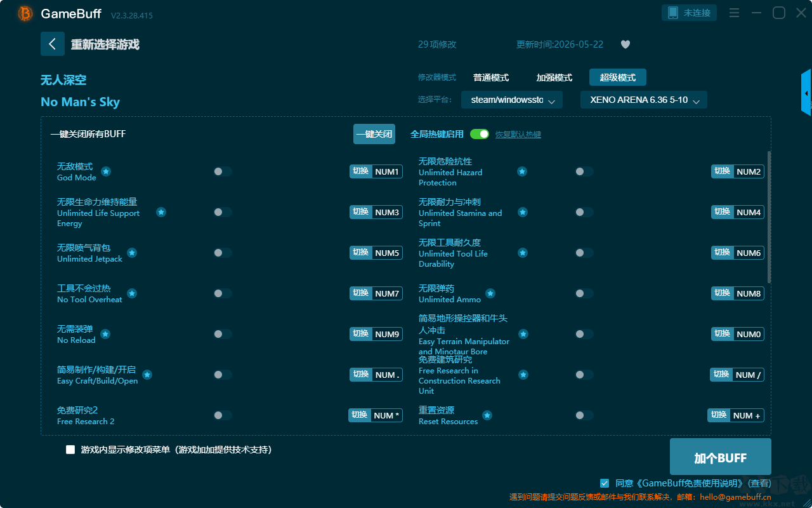Enable the No Tool Overheat switch
812x508 pixels.
coord(223,293)
